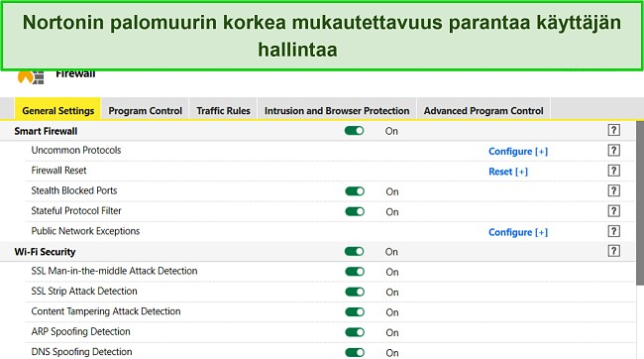The width and height of the screenshot is (644, 359).
Task: Click the Uncommon Protocols label
Action: [76, 150]
